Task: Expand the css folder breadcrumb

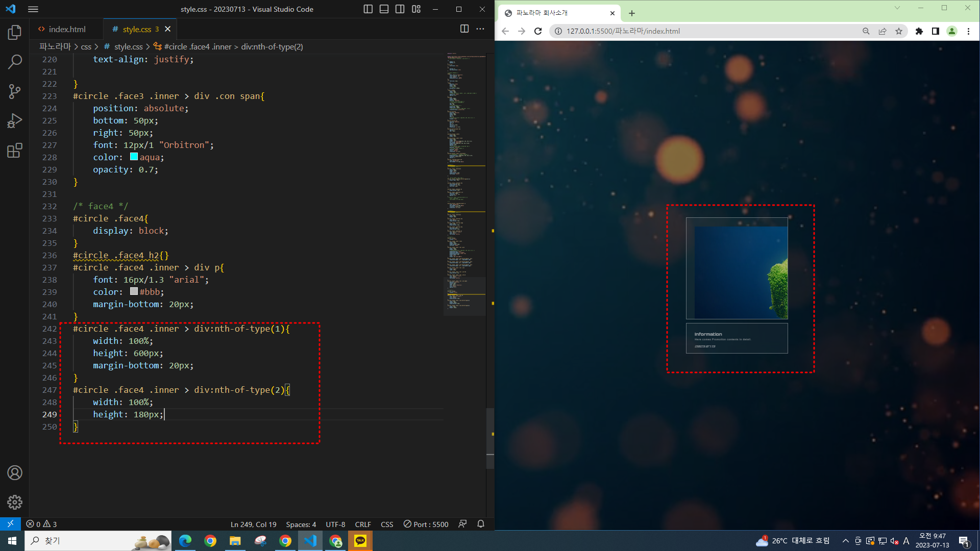Action: 86,46
